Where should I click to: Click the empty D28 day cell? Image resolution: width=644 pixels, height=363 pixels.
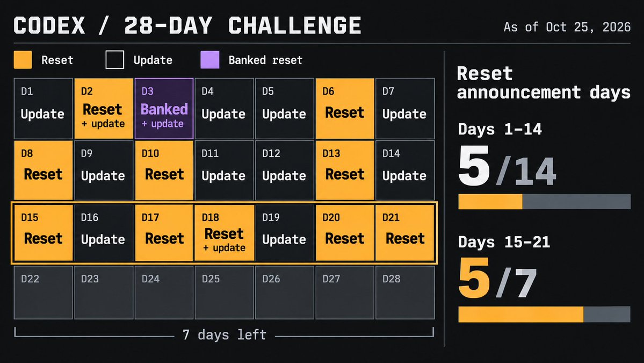click(x=405, y=293)
